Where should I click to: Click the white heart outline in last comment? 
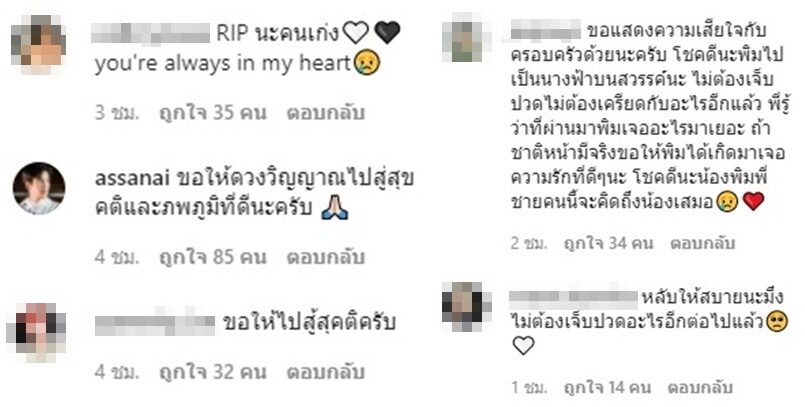point(524,345)
